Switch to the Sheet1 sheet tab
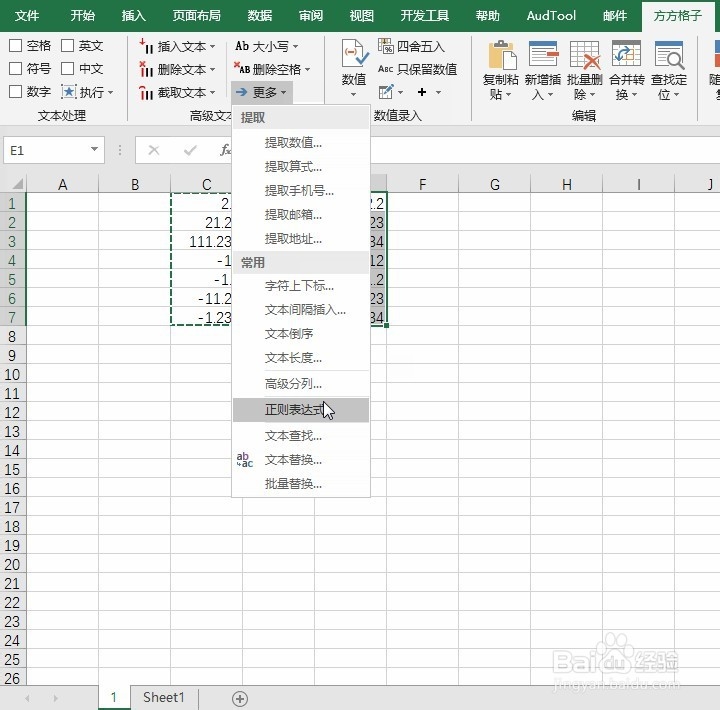Screen dimensions: 720x710 (163, 697)
